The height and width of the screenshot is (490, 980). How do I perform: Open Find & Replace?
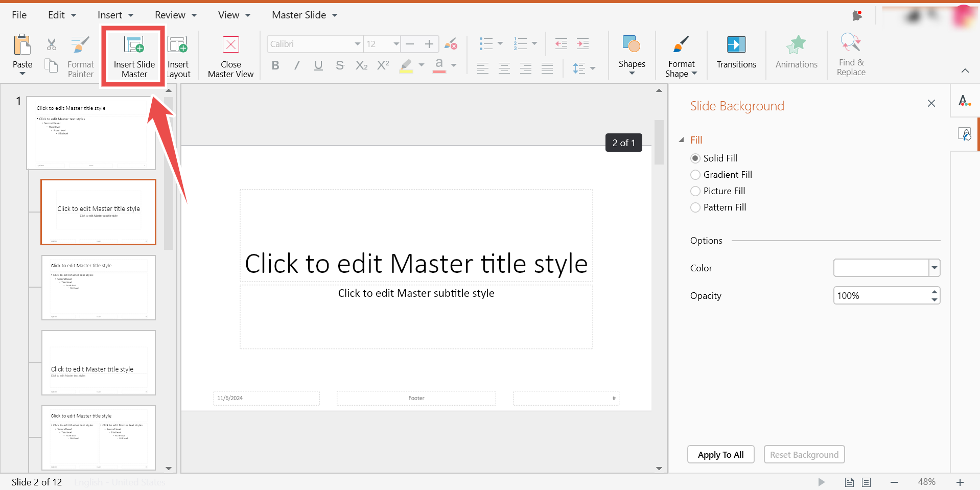coord(851,54)
